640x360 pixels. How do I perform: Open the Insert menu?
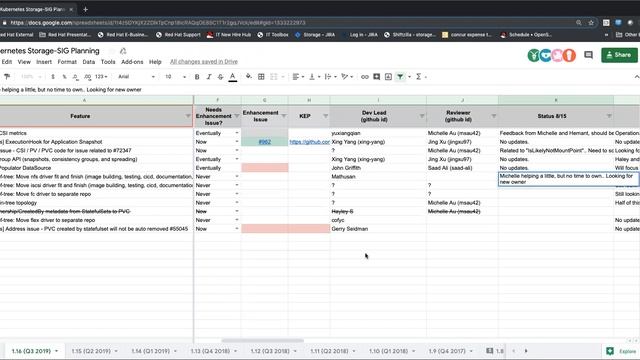[x=44, y=62]
